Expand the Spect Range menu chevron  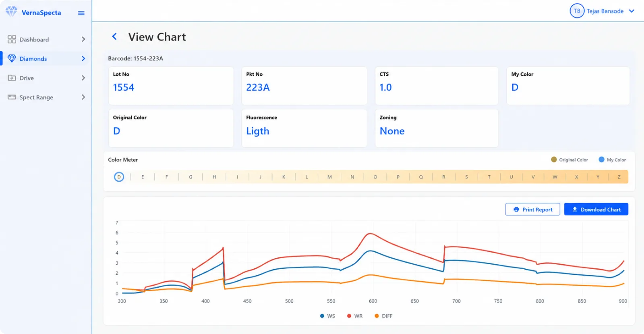[x=83, y=97]
